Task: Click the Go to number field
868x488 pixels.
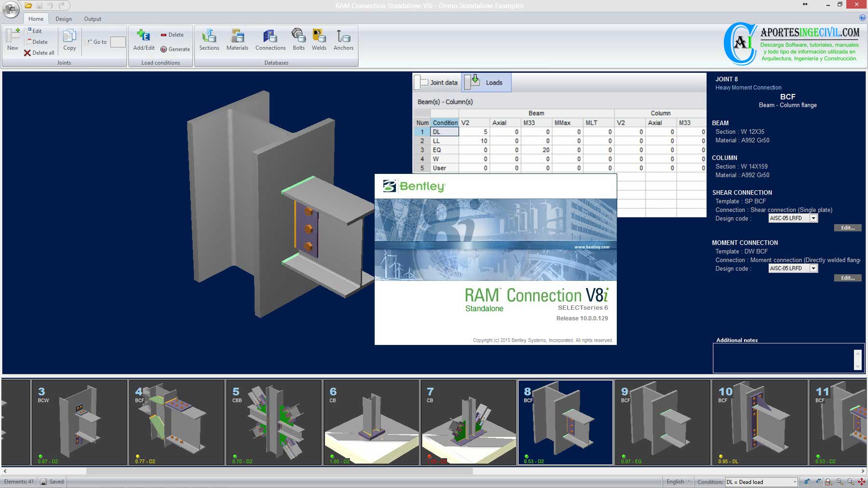Action: tap(118, 42)
